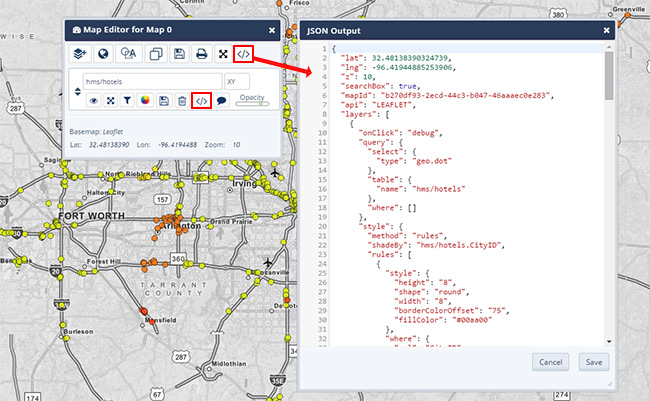Image resolution: width=650 pixels, height=401 pixels.
Task: Click the add layer icon
Action: (x=81, y=53)
